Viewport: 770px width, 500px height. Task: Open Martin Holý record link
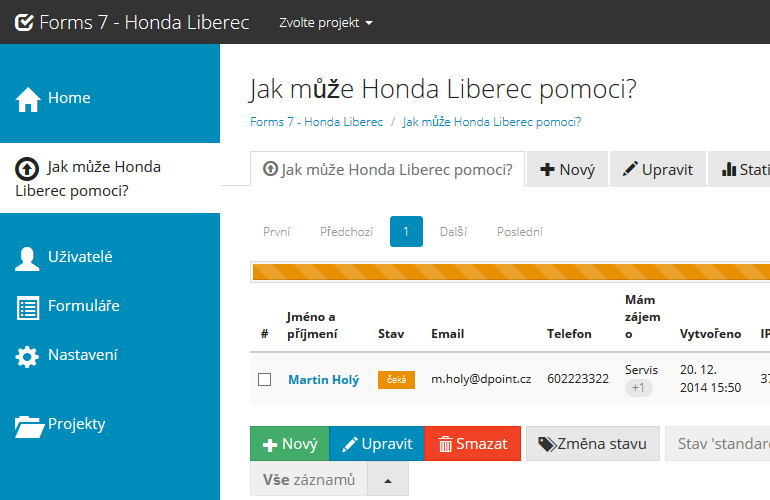point(324,380)
